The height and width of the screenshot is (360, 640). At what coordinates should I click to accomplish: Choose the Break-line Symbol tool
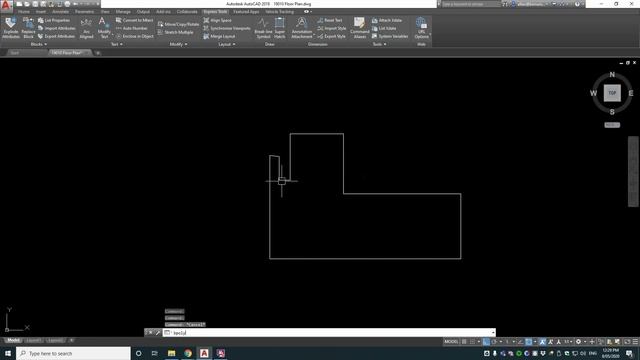click(263, 28)
